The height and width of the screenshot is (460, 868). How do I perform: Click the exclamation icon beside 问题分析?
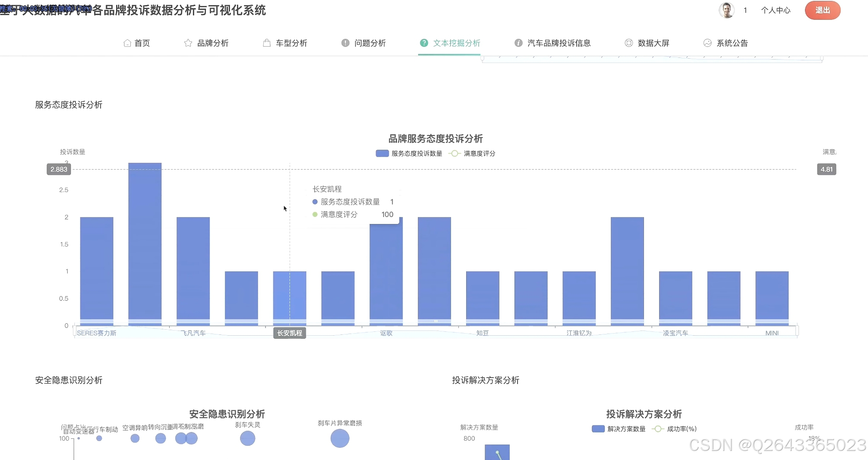pos(345,43)
